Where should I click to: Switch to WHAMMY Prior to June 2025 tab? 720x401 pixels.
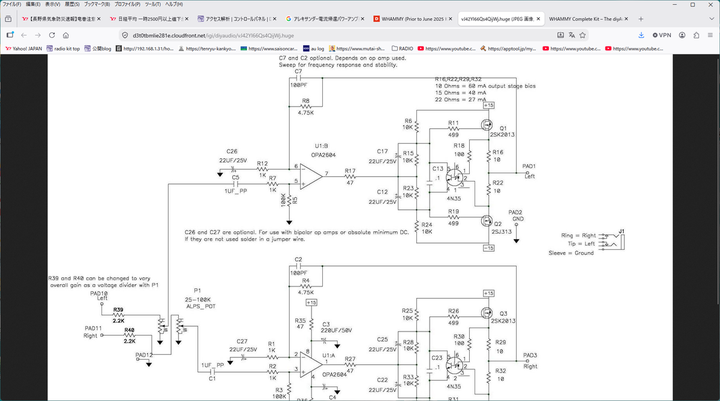click(411, 19)
